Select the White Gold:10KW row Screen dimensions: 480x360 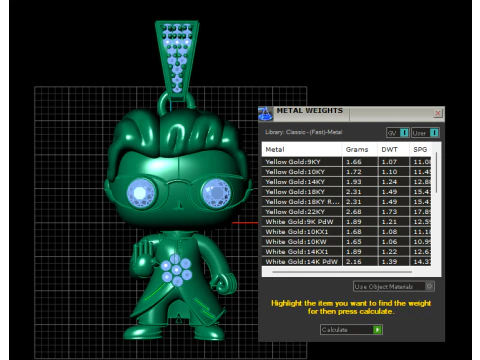346,242
